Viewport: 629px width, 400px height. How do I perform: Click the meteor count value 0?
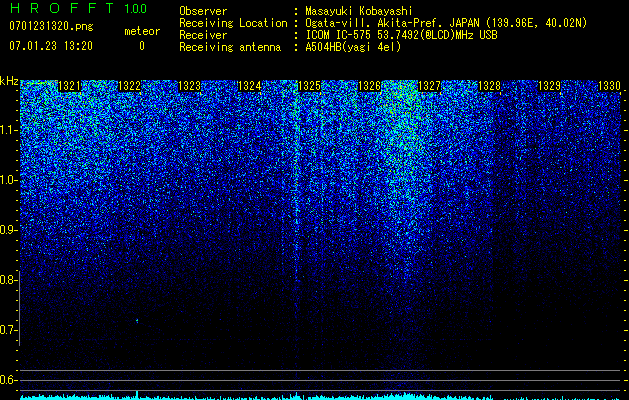142,46
